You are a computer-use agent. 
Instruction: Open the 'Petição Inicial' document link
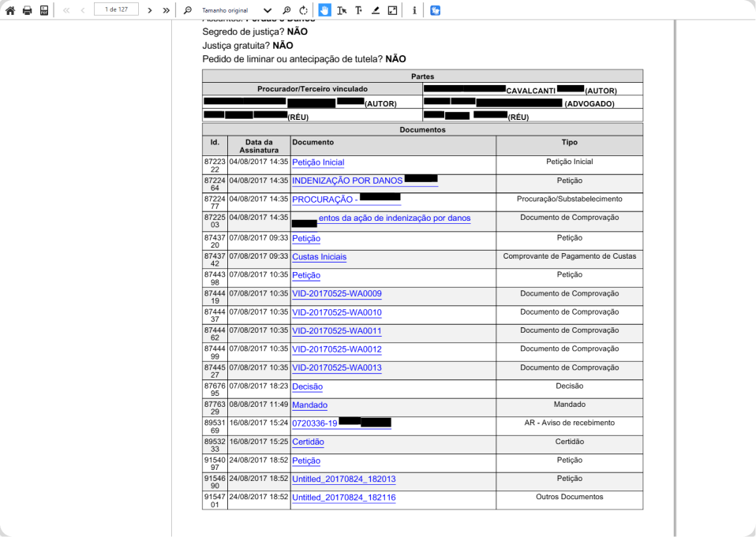click(x=318, y=162)
